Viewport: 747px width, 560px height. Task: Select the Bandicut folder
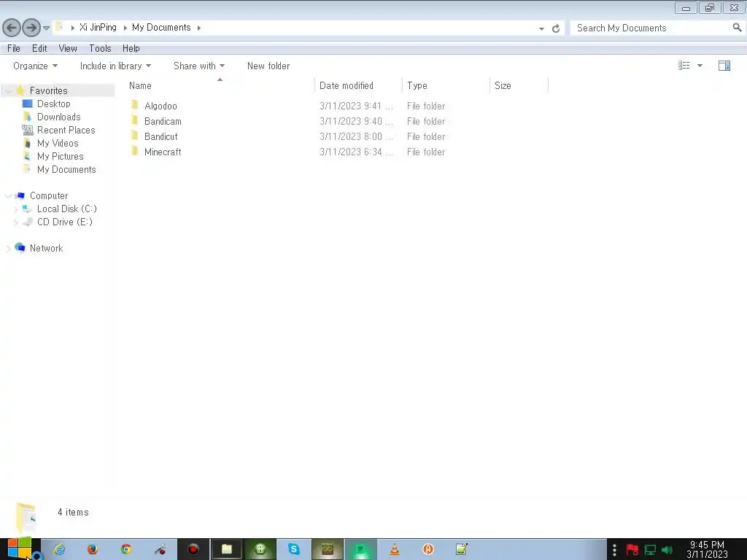(x=161, y=136)
